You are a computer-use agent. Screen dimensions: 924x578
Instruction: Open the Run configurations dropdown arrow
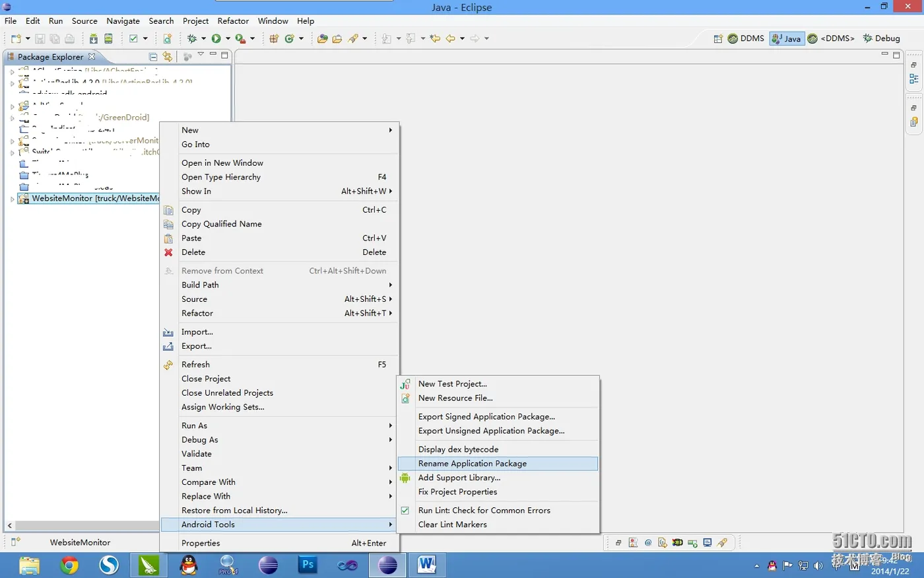point(228,39)
